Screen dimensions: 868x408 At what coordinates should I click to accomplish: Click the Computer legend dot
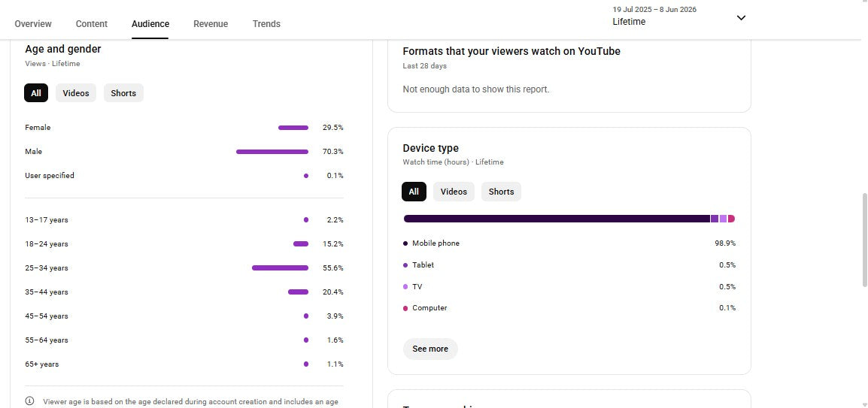[x=405, y=308]
